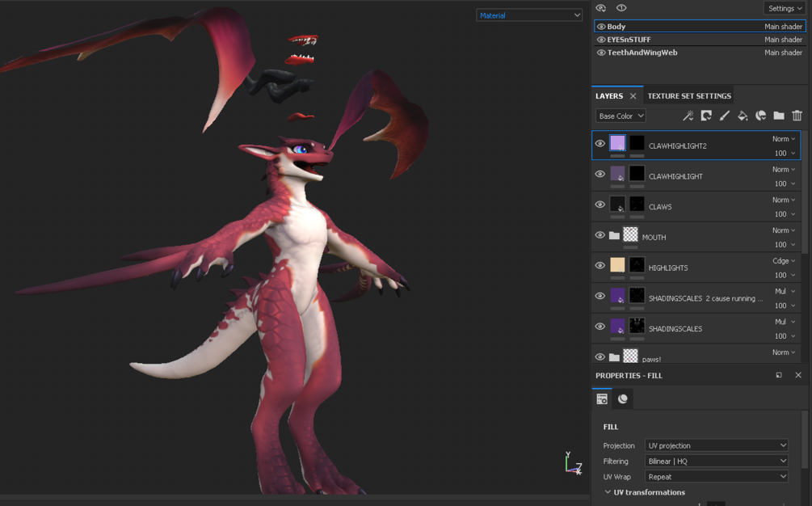Hide the CLAWS layer
The image size is (812, 506).
click(x=600, y=204)
